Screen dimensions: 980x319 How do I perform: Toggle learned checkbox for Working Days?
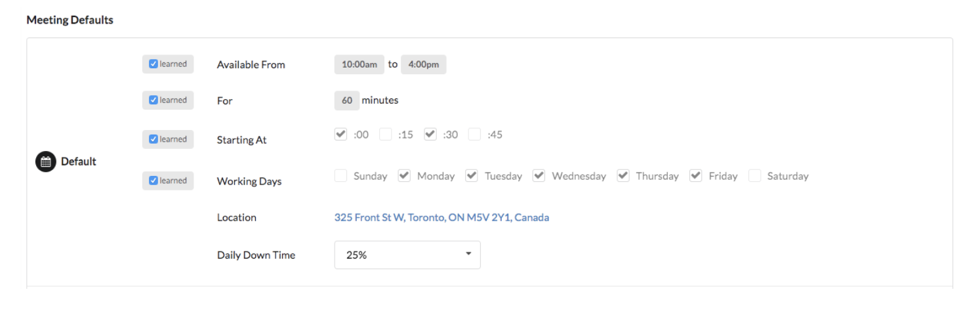153,181
